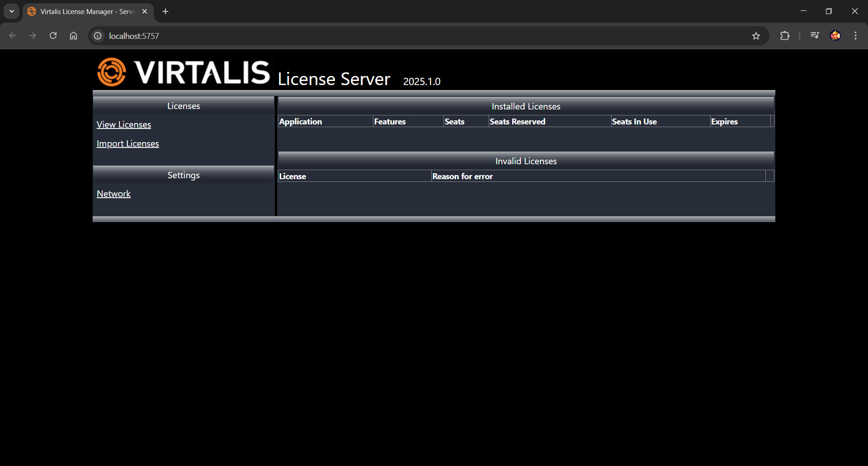The image size is (868, 466).
Task: Go to browser home page icon
Action: [x=73, y=36]
